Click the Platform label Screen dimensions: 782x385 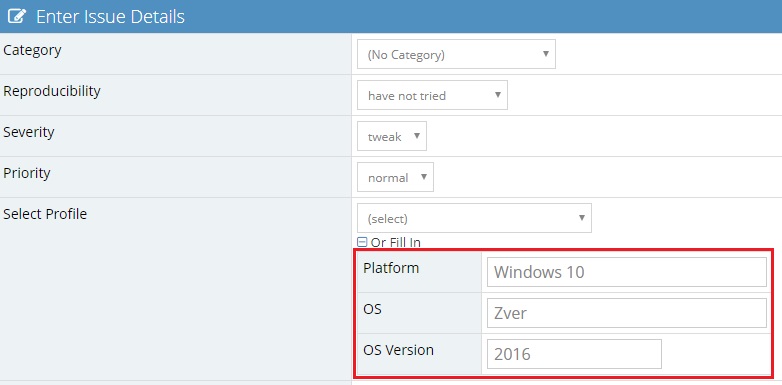(391, 268)
